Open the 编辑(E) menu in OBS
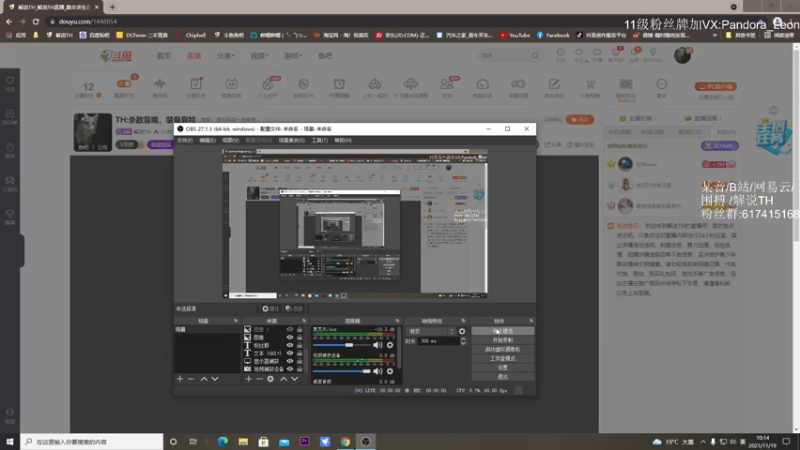Screen dimensions: 800x450 coord(207,140)
